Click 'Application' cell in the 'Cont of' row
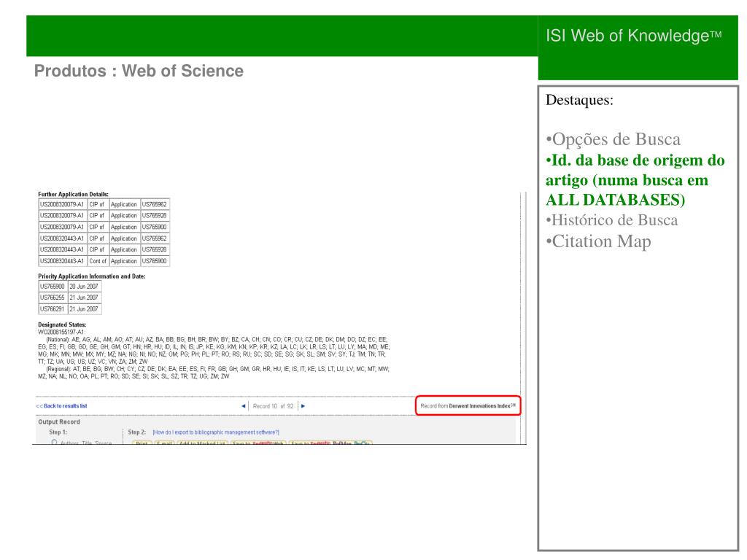747x560 pixels. (124, 261)
